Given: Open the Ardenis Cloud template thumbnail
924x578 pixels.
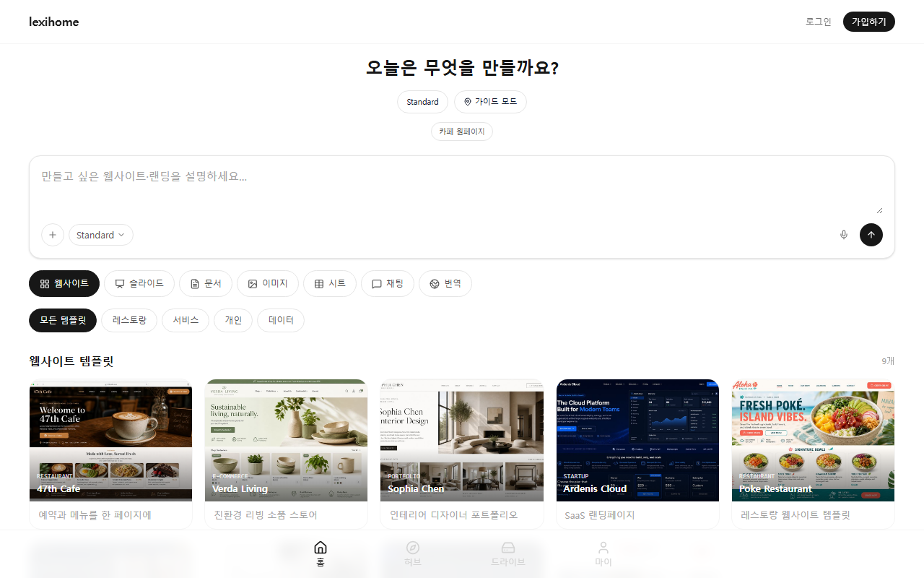Looking at the screenshot, I should click(x=637, y=440).
